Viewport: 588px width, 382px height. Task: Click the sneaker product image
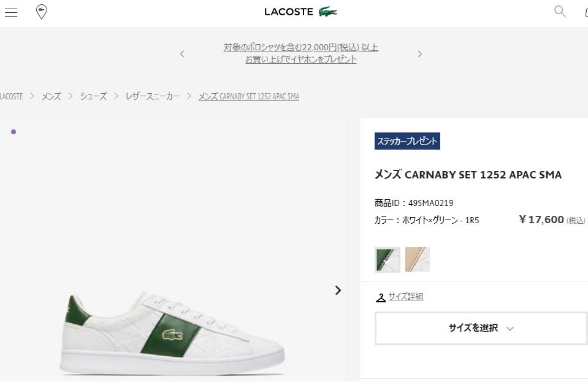tap(172, 334)
